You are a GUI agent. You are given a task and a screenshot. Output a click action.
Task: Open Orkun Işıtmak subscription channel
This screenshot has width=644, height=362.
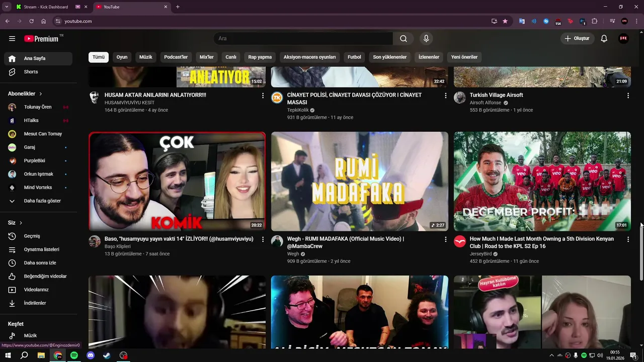pyautogui.click(x=38, y=174)
